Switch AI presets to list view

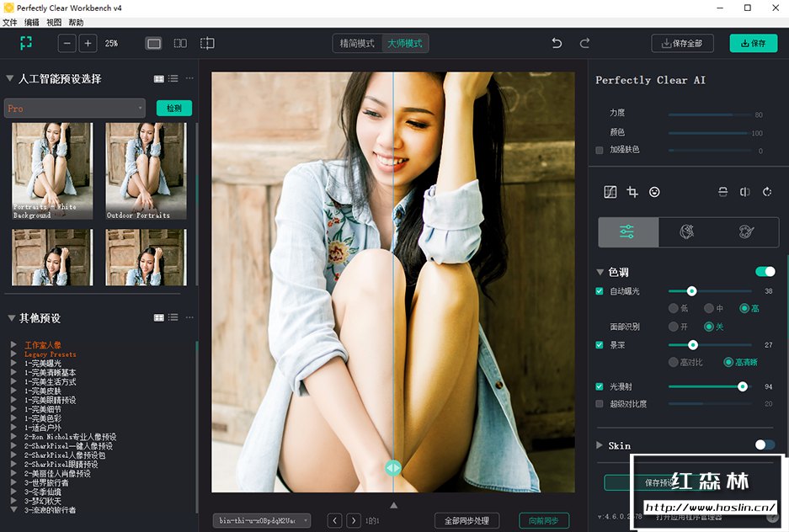(x=173, y=78)
